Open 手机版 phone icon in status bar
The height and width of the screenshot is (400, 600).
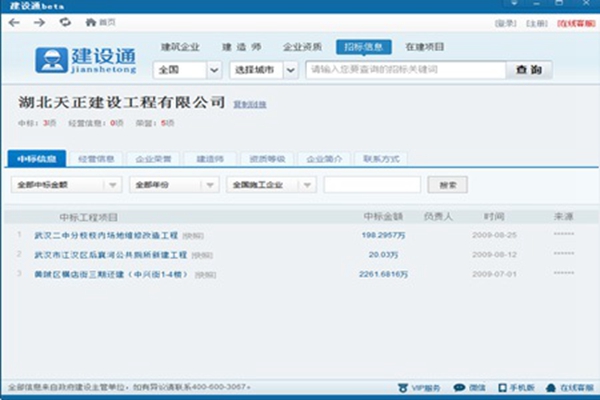516,388
